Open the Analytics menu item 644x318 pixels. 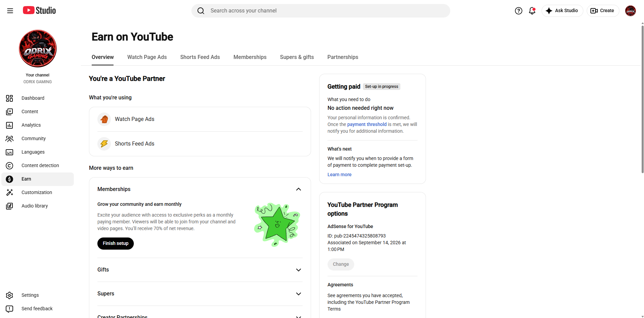point(38,125)
